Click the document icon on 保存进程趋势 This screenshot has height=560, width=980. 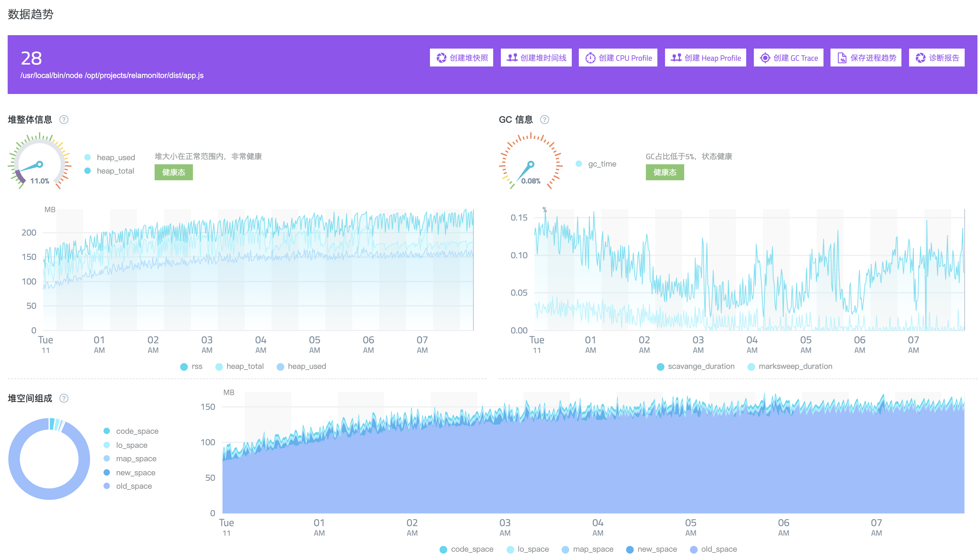842,58
